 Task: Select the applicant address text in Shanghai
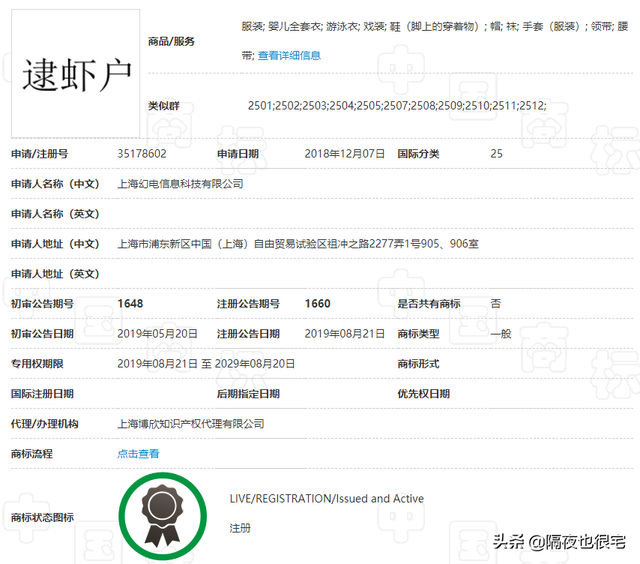(x=298, y=244)
